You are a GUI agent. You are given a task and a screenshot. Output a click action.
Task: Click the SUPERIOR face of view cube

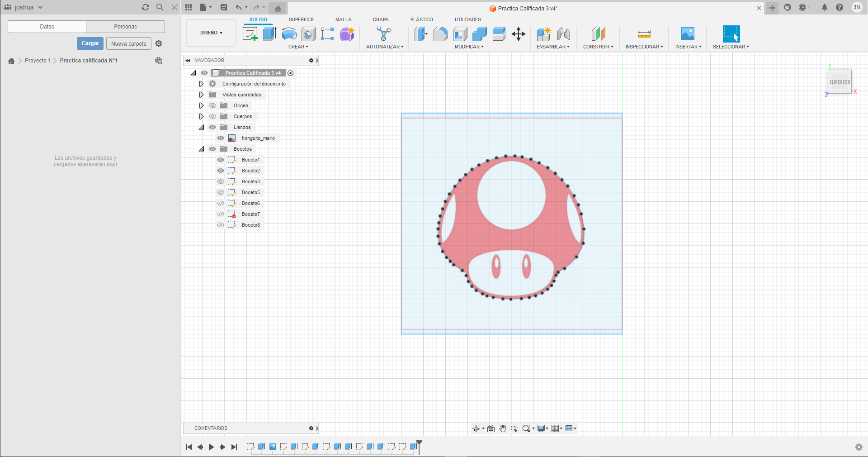point(840,82)
